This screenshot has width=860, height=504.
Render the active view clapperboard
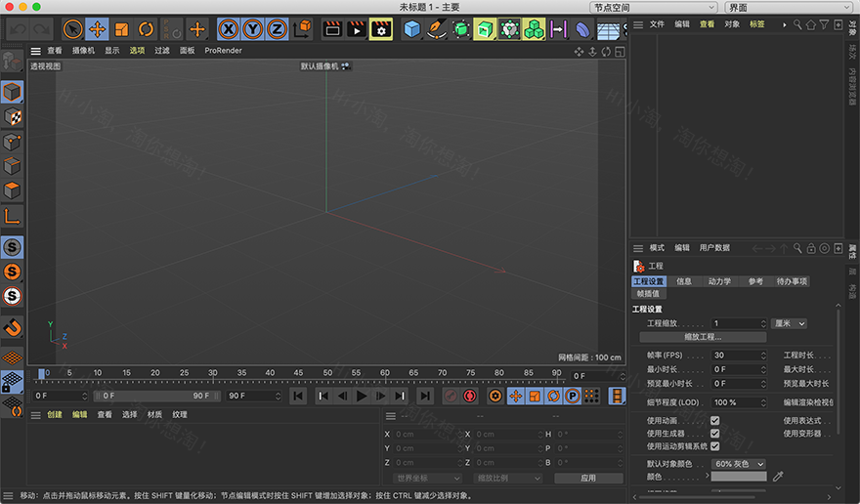click(332, 29)
